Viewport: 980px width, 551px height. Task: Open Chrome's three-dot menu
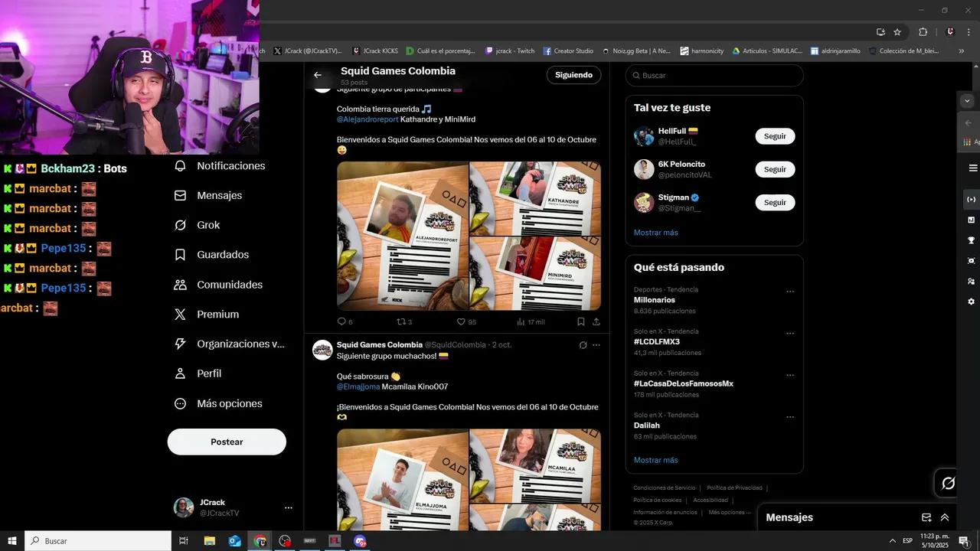pyautogui.click(x=970, y=32)
